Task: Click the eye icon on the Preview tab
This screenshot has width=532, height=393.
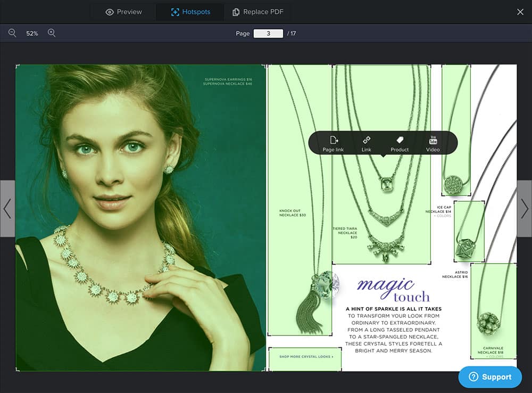Action: [x=109, y=11]
